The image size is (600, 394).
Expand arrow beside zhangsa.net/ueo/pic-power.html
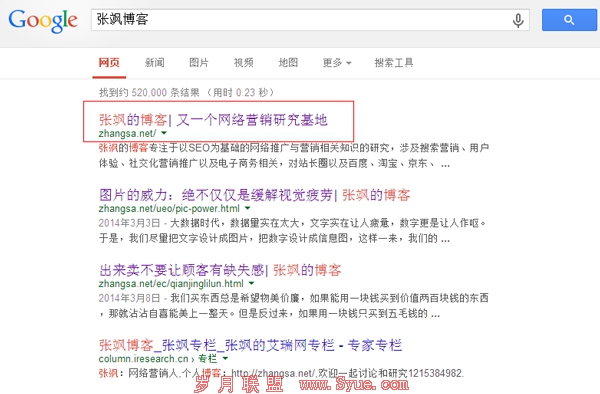click(x=248, y=208)
